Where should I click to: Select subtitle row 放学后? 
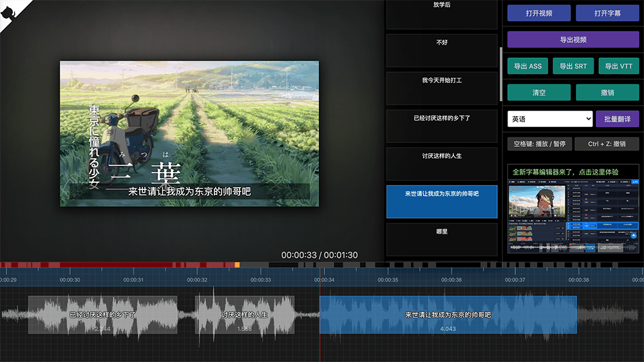click(x=442, y=14)
